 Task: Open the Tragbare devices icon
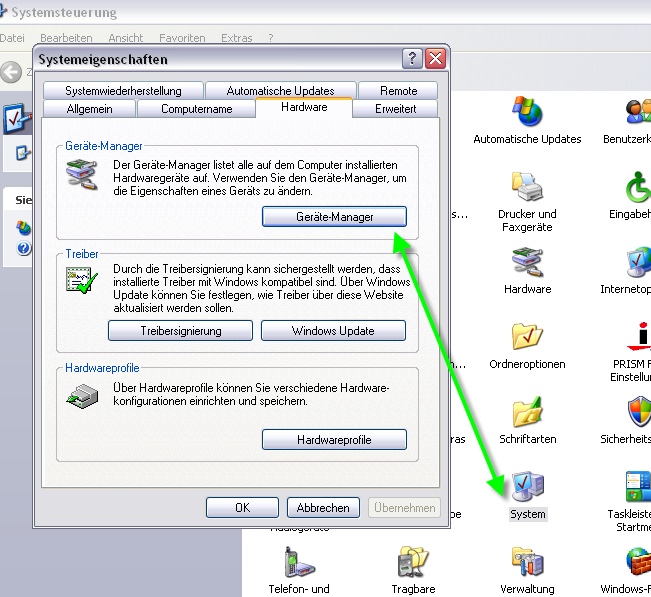413,562
